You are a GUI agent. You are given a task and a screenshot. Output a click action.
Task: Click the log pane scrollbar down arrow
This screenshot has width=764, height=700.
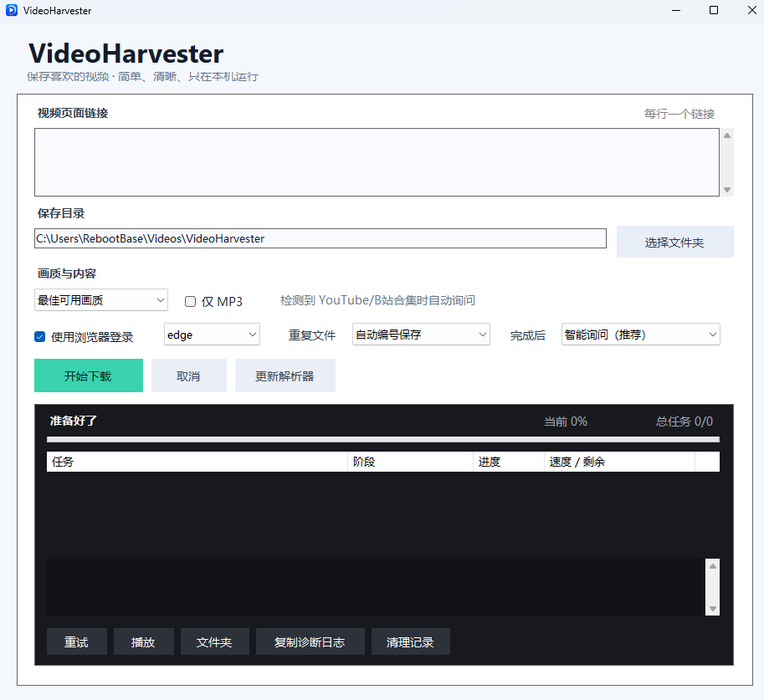pos(713,609)
